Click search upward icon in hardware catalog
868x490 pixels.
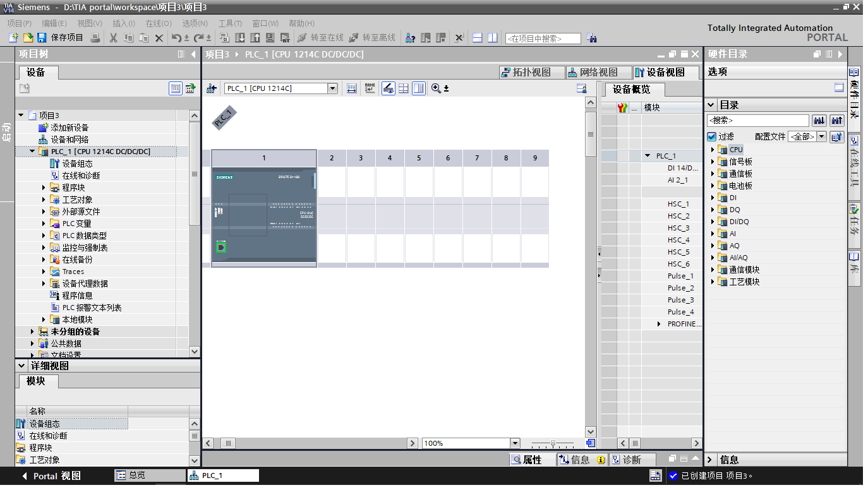(x=837, y=120)
